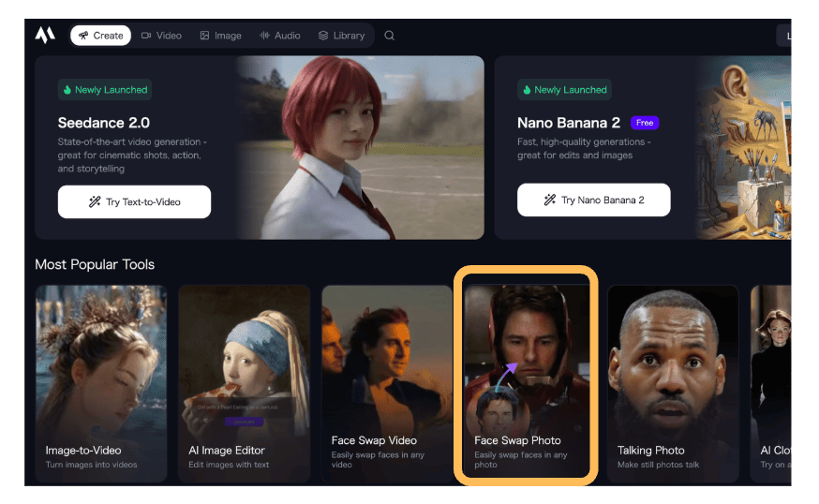Select the Create tab

pyautogui.click(x=100, y=36)
